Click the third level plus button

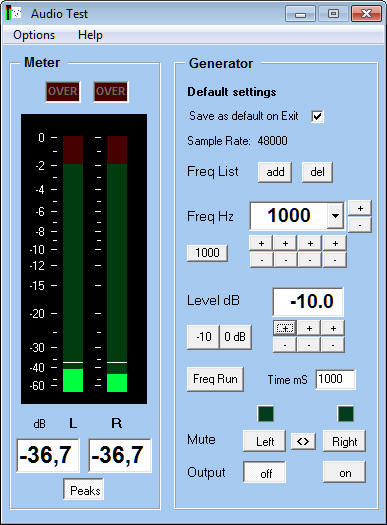click(333, 328)
